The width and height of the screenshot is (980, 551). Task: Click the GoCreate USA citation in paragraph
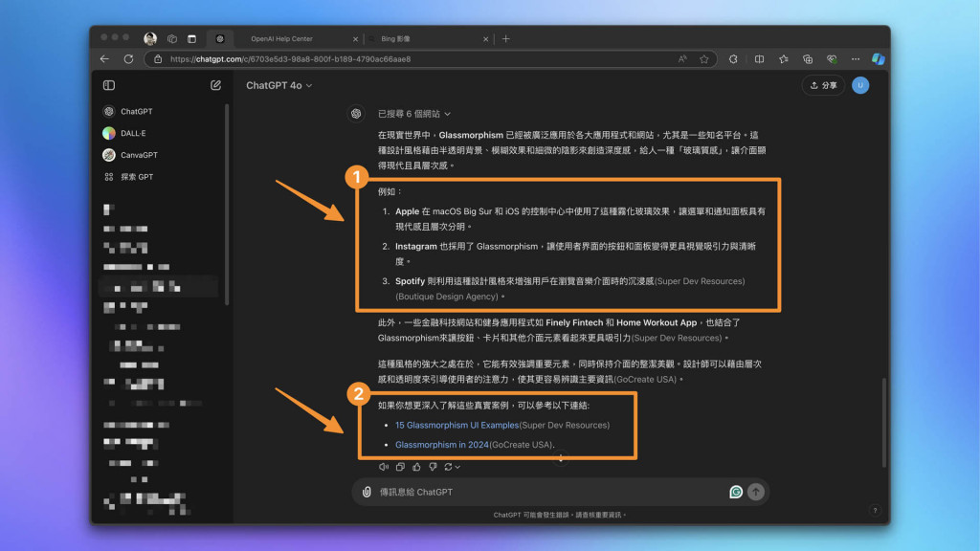click(x=646, y=379)
